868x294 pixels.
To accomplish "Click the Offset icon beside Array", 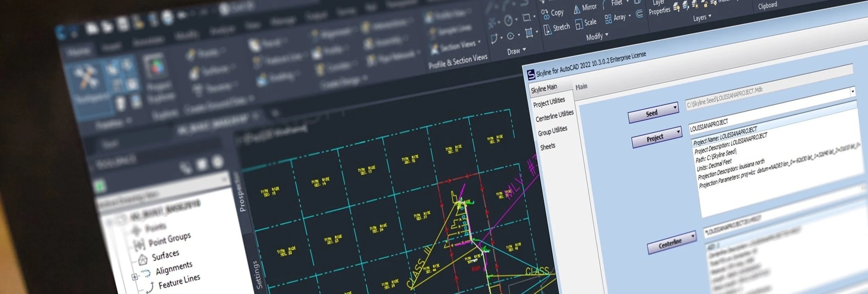I will (639, 14).
